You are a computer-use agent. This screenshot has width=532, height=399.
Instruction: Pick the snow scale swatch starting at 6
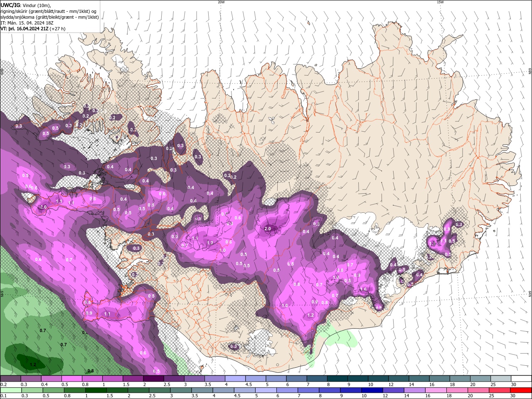(x=296, y=379)
